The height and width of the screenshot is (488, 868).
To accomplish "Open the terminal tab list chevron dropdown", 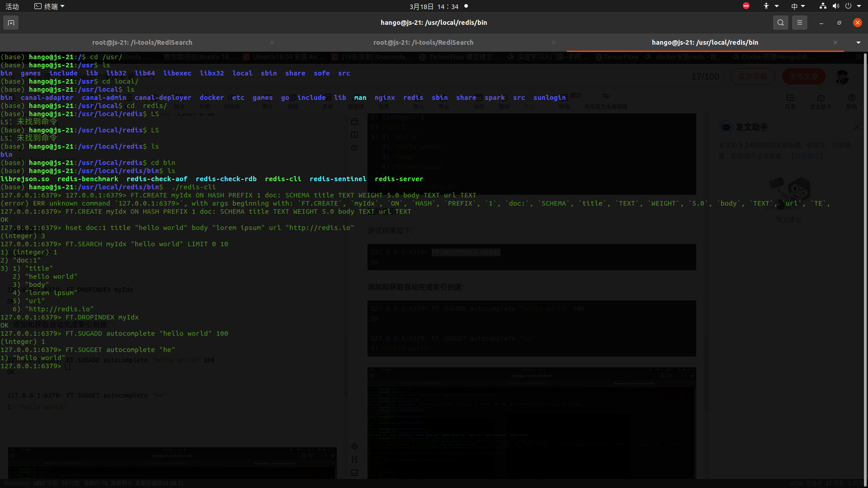I will click(x=858, y=42).
